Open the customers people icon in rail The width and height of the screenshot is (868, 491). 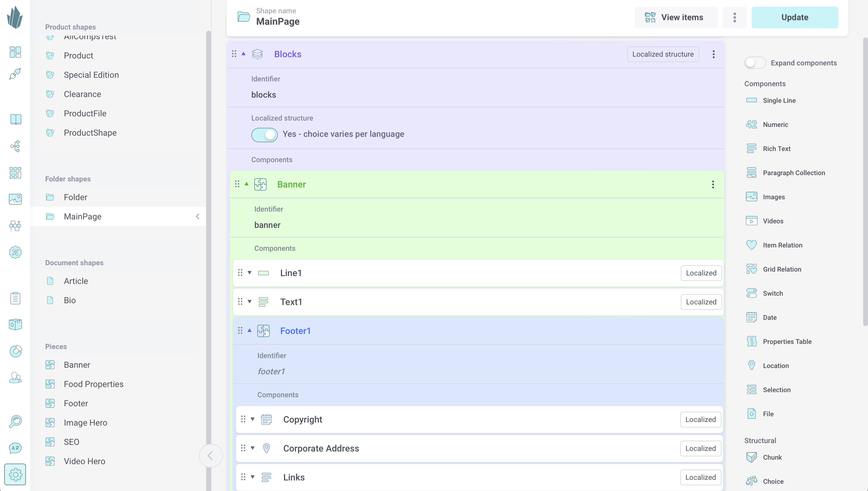tap(15, 378)
